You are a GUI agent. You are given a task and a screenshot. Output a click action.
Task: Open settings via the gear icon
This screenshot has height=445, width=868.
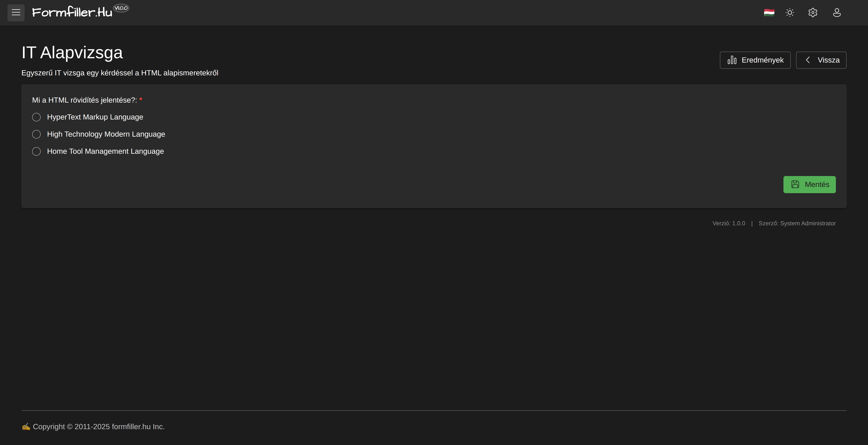[x=813, y=13]
